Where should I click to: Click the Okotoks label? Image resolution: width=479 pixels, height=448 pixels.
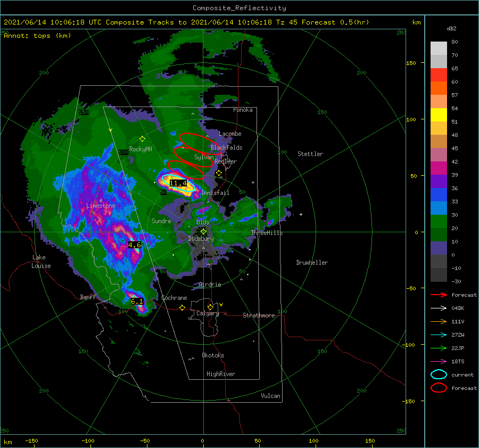point(213,355)
